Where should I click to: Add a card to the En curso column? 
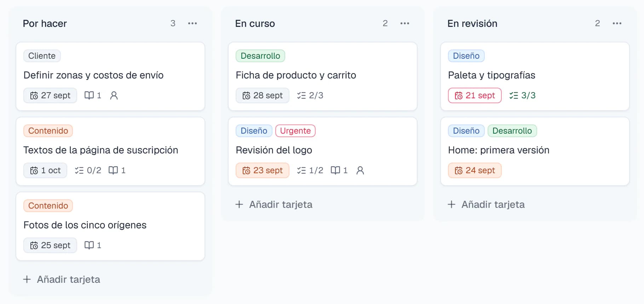point(274,204)
